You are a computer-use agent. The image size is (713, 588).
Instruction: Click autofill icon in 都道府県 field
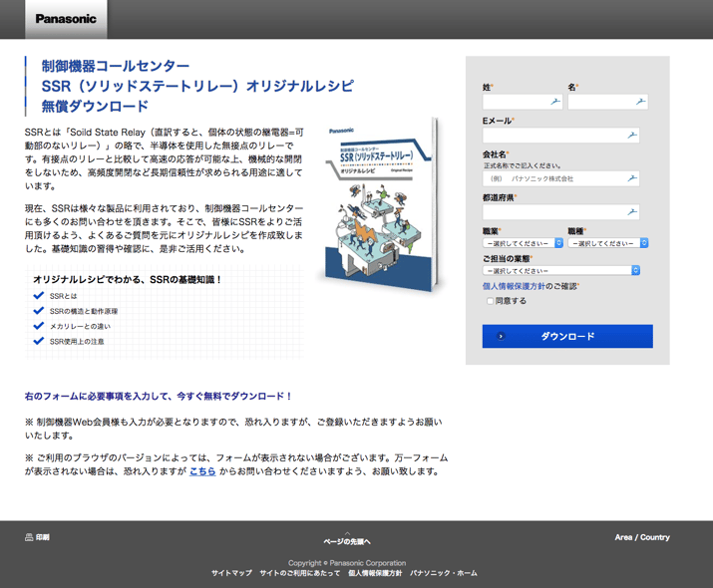pos(631,212)
